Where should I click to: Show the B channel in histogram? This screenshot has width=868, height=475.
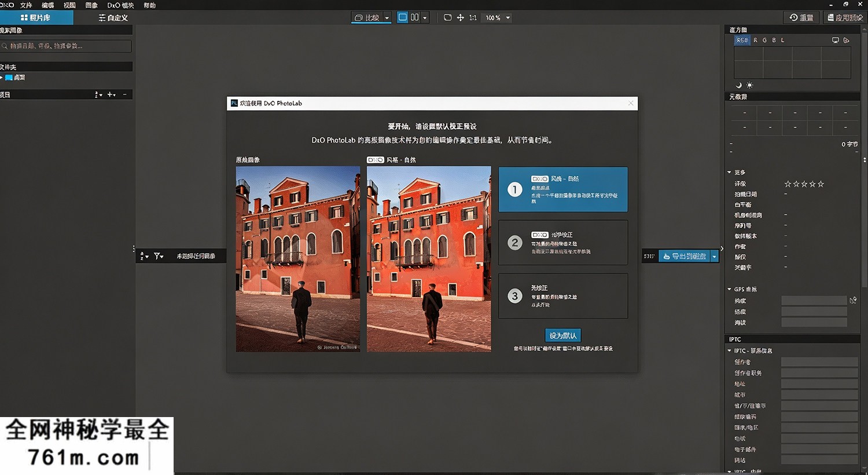774,40
